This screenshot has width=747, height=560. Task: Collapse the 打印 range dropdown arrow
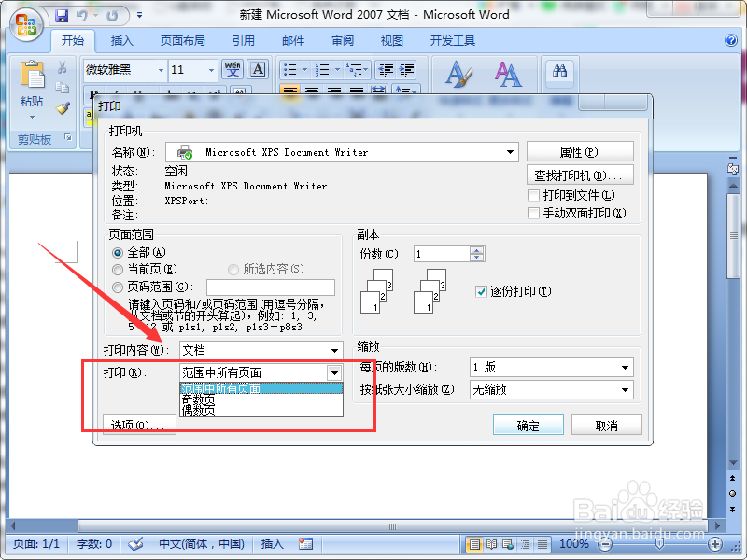[334, 372]
